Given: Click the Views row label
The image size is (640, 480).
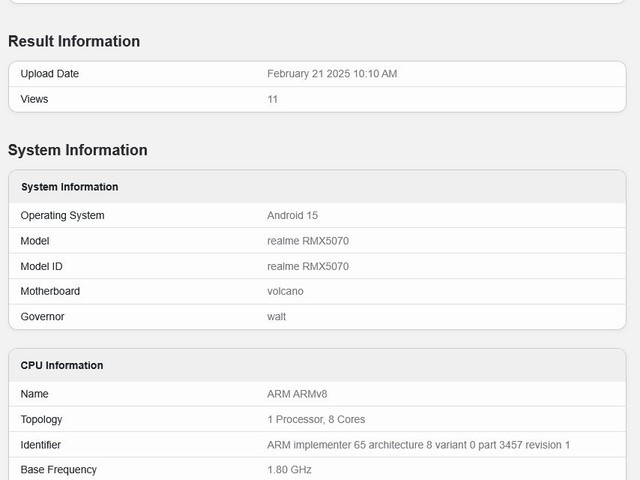Looking at the screenshot, I should pos(34,99).
